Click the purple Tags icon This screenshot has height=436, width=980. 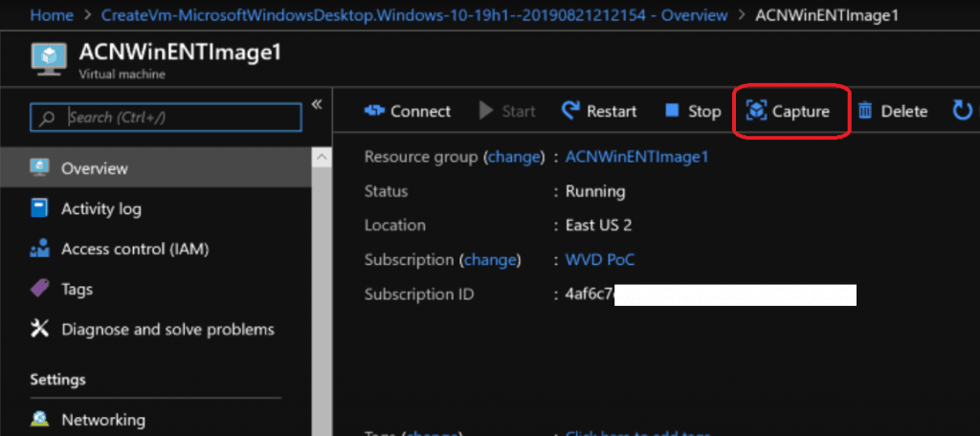pos(40,289)
